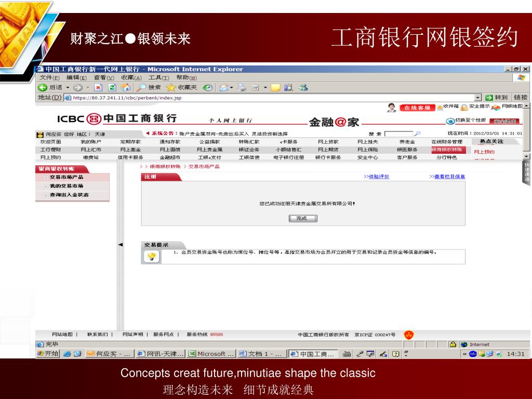Click the taskbar Internet Explorer quick-launch icon

67,354
